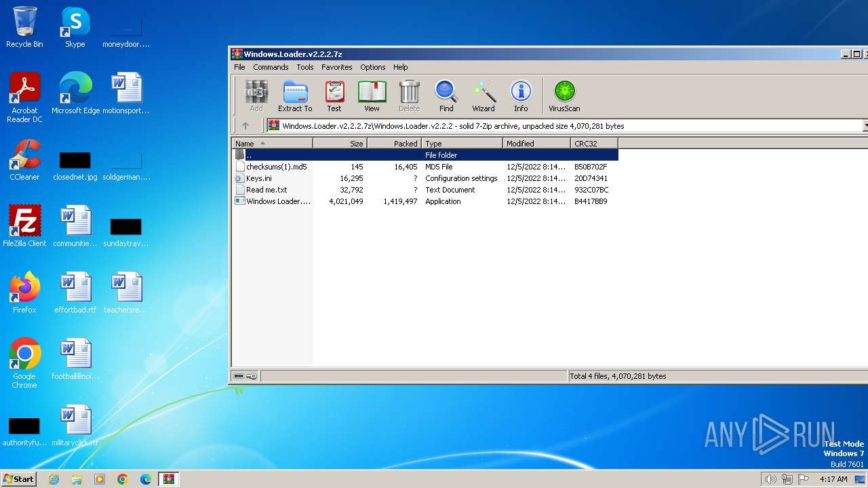Select effortbad.rtf desktop file
The height and width of the screenshot is (488, 868).
coord(75,293)
